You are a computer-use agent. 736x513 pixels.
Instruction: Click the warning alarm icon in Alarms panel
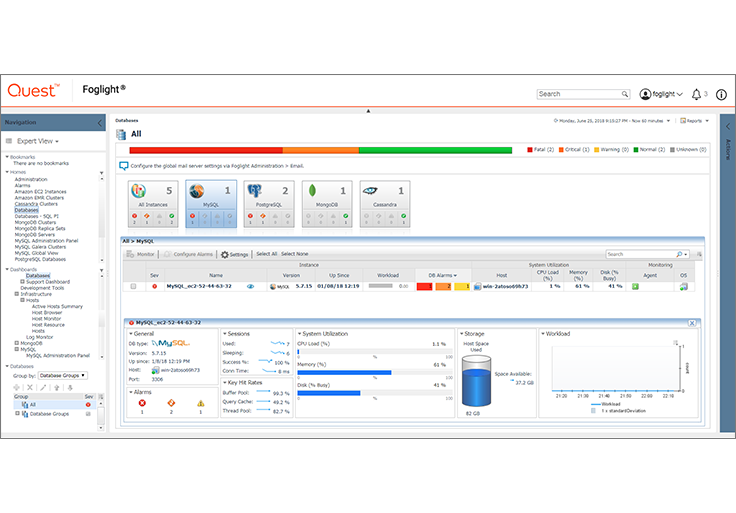[200, 403]
